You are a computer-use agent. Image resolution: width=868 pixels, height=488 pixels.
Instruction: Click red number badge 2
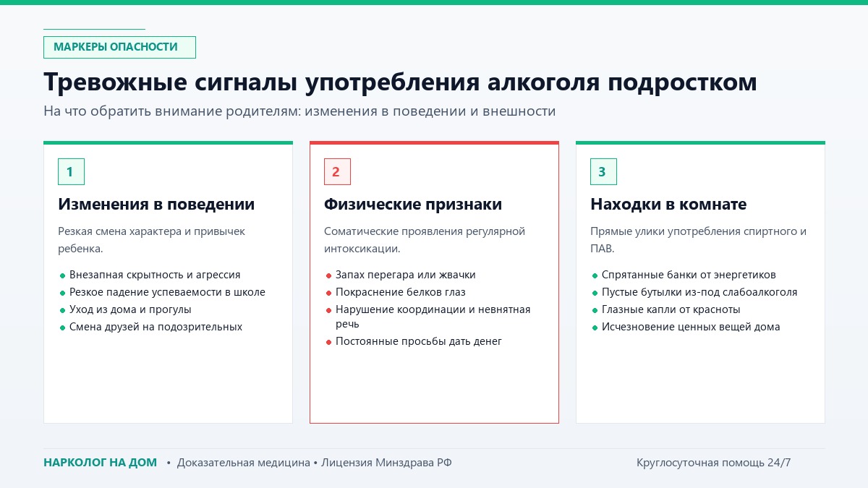click(337, 172)
